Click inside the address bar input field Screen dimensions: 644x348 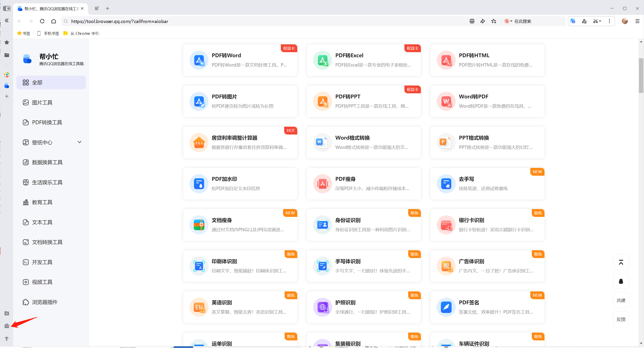pyautogui.click(x=175, y=21)
